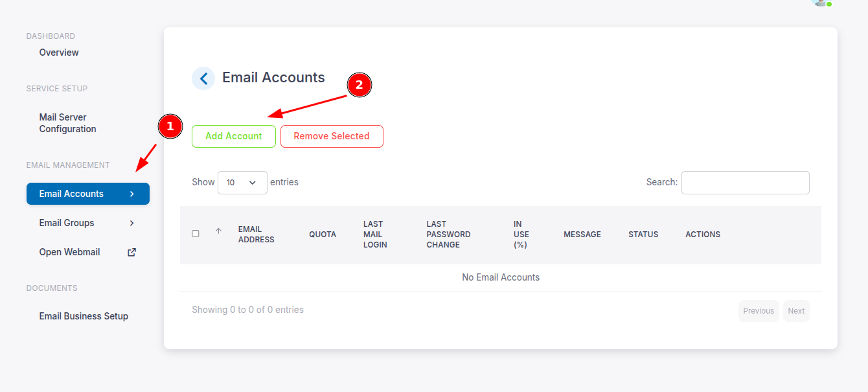The height and width of the screenshot is (392, 868).
Task: Click the Message column header
Action: pyautogui.click(x=582, y=235)
